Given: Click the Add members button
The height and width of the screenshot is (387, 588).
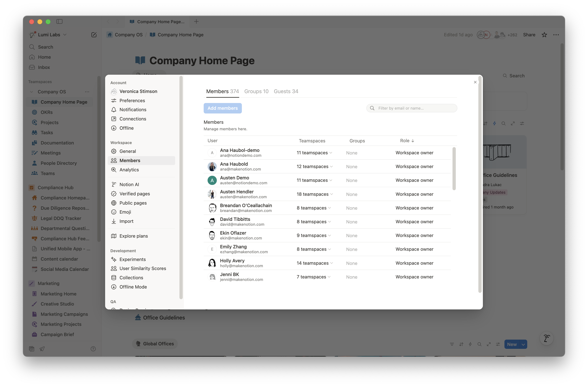Looking at the screenshot, I should [x=223, y=108].
